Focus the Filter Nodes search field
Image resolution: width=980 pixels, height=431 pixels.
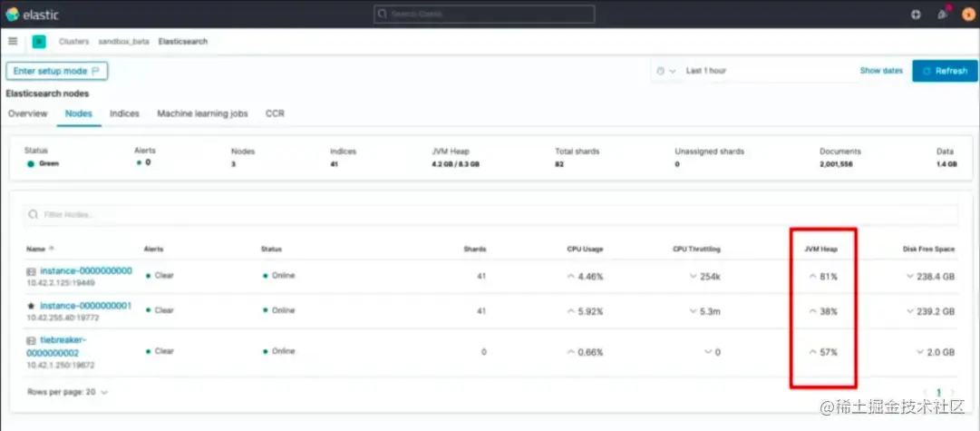490,214
